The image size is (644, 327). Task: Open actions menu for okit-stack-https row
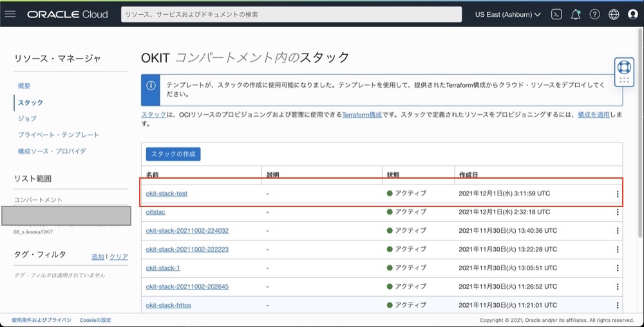point(618,305)
